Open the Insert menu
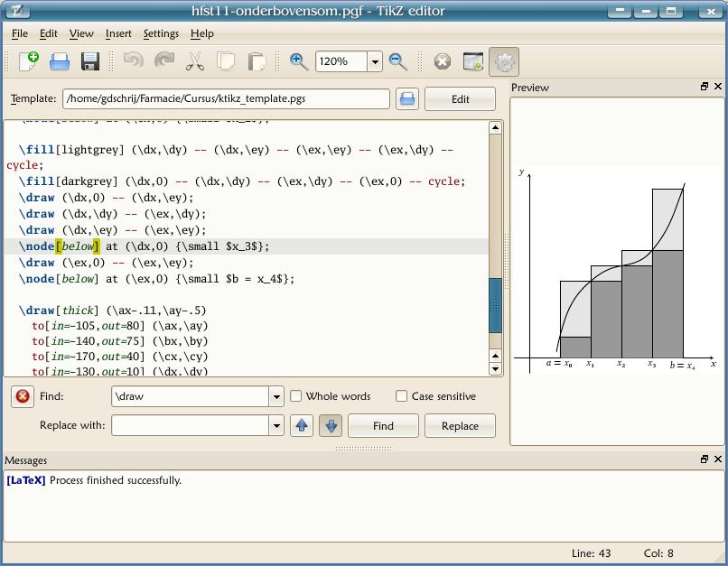This screenshot has width=728, height=566. pyautogui.click(x=118, y=33)
